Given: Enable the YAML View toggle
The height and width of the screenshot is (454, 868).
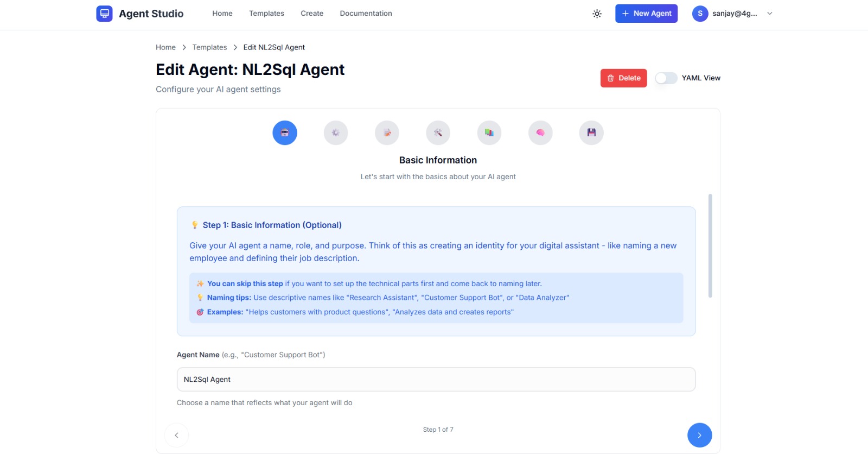Looking at the screenshot, I should [666, 78].
